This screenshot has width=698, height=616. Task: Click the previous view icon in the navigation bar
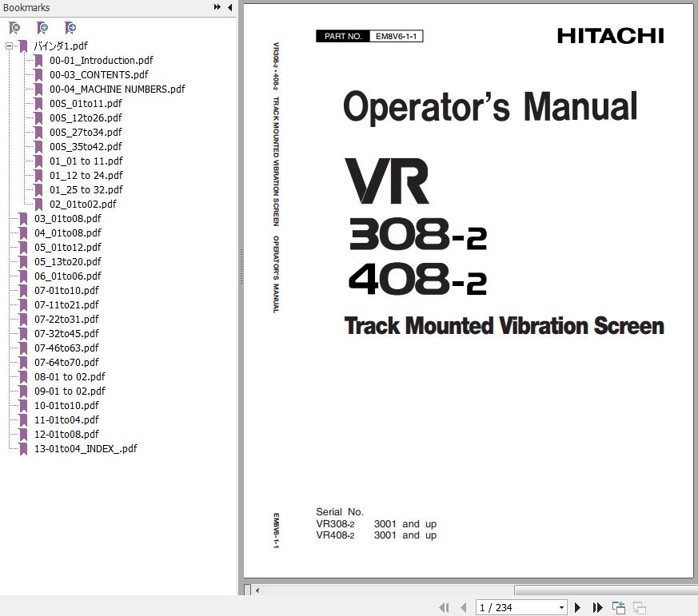pyautogui.click(x=618, y=607)
